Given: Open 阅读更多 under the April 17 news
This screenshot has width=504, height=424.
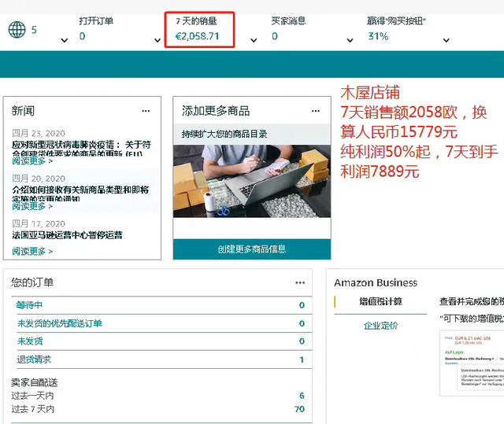Looking at the screenshot, I should tap(32, 251).
